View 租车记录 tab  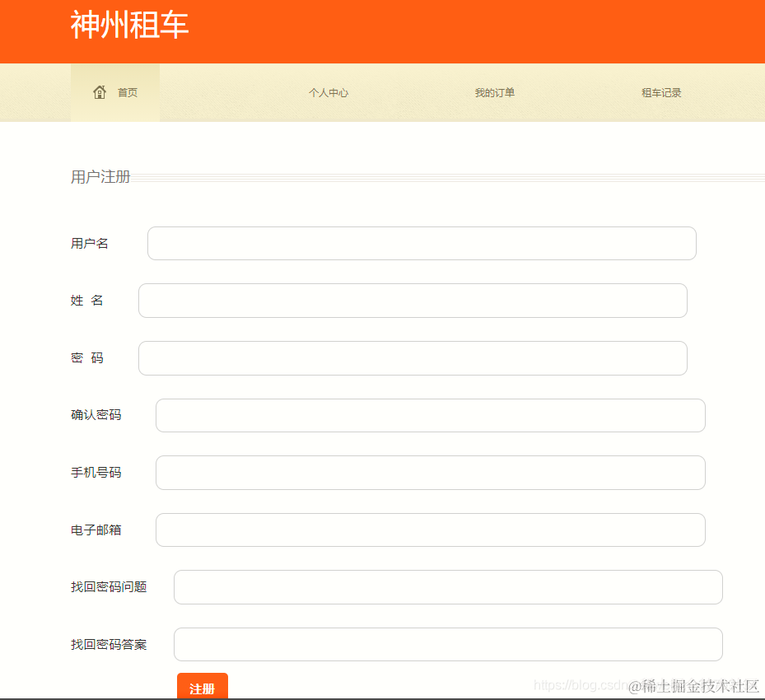pyautogui.click(x=661, y=93)
